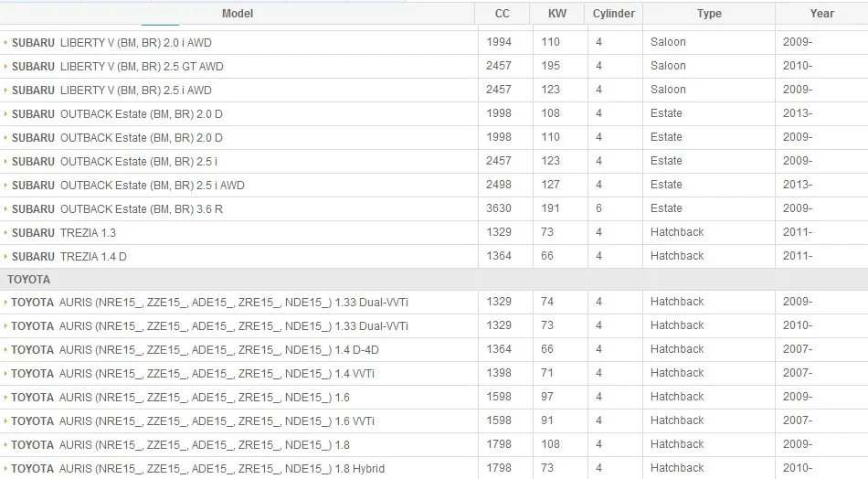Expand the AURIS 1.4 D-4D row arrow
The height and width of the screenshot is (479, 868).
[5, 349]
